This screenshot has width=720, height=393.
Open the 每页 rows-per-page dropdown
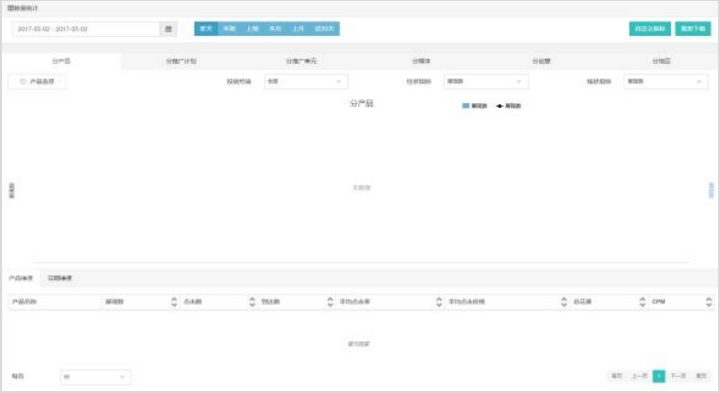click(95, 377)
